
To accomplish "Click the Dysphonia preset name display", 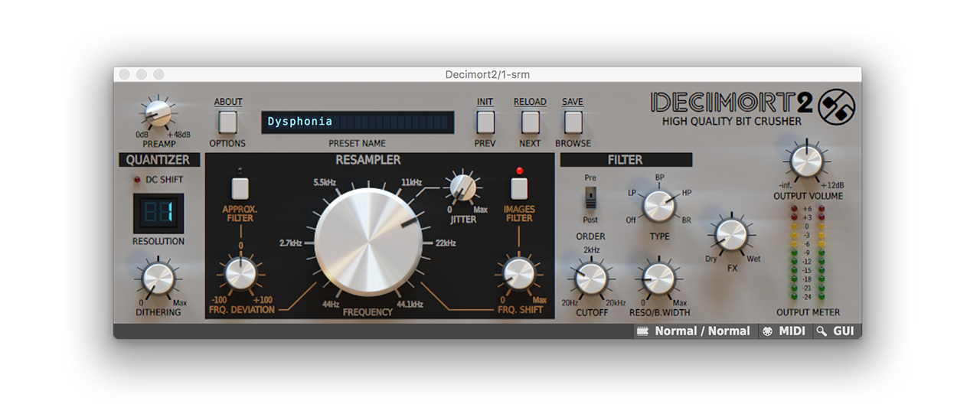I will pyautogui.click(x=358, y=122).
